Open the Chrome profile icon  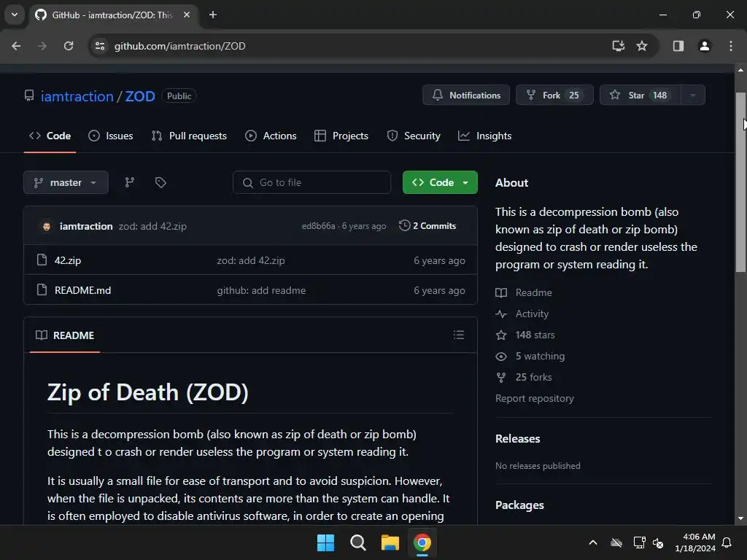[x=705, y=46]
